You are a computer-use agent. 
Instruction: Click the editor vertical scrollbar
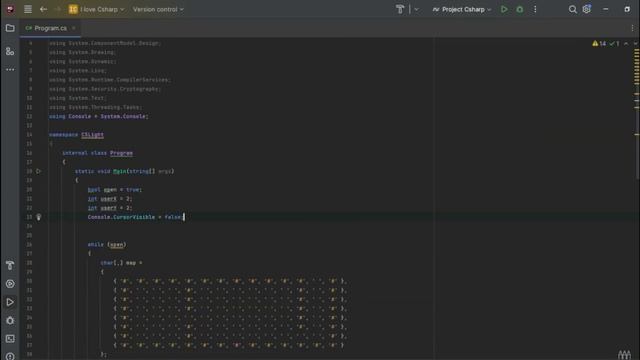637,114
